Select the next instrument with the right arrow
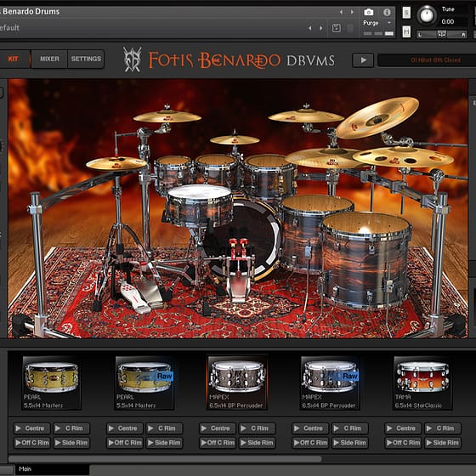This screenshot has width=476, height=476. [352, 12]
